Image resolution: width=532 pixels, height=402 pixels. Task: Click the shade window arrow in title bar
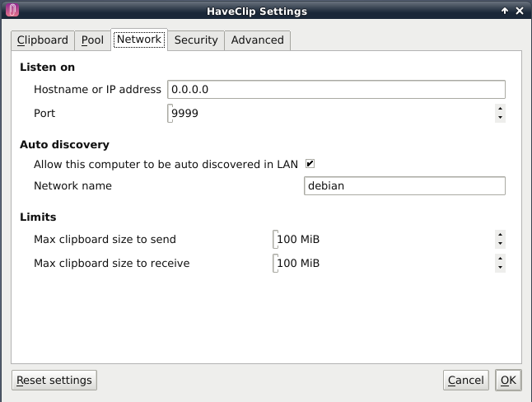(504, 12)
